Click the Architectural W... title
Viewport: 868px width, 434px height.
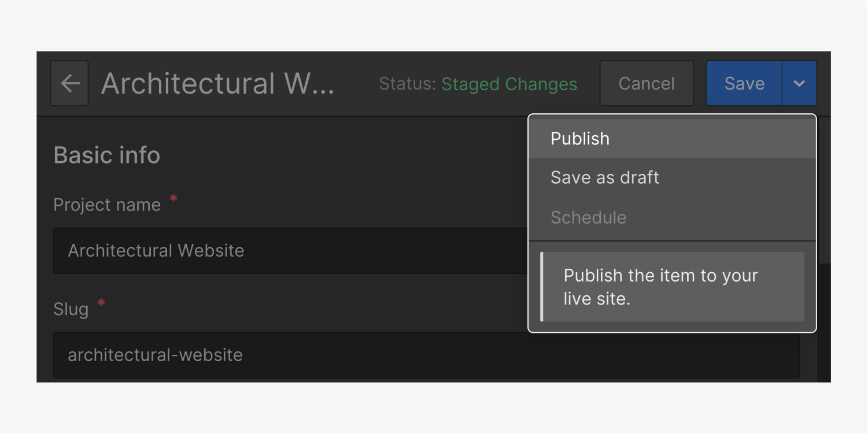(217, 83)
